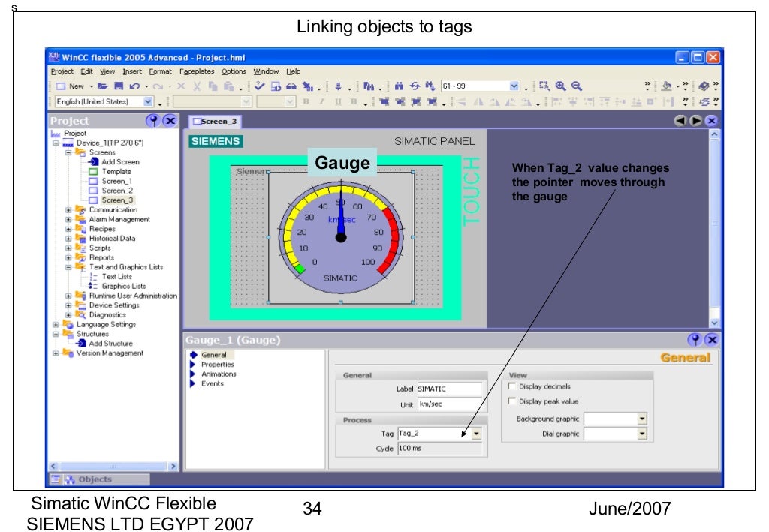Enable the Display peak value checkbox
The width and height of the screenshot is (769, 532).
[x=511, y=401]
